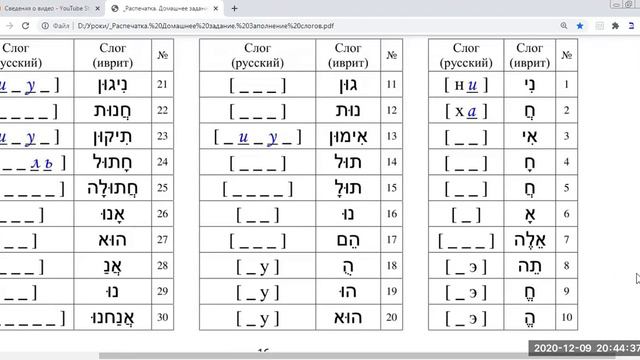Click the Слог (иврит) header above row 11
The height and width of the screenshot is (360, 640).
(348, 55)
